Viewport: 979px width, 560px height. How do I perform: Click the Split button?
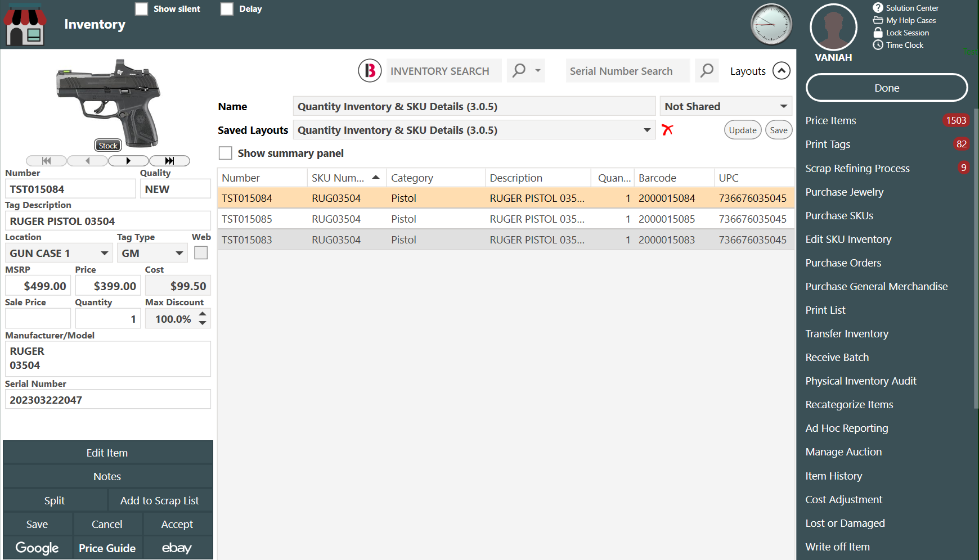pyautogui.click(x=55, y=500)
